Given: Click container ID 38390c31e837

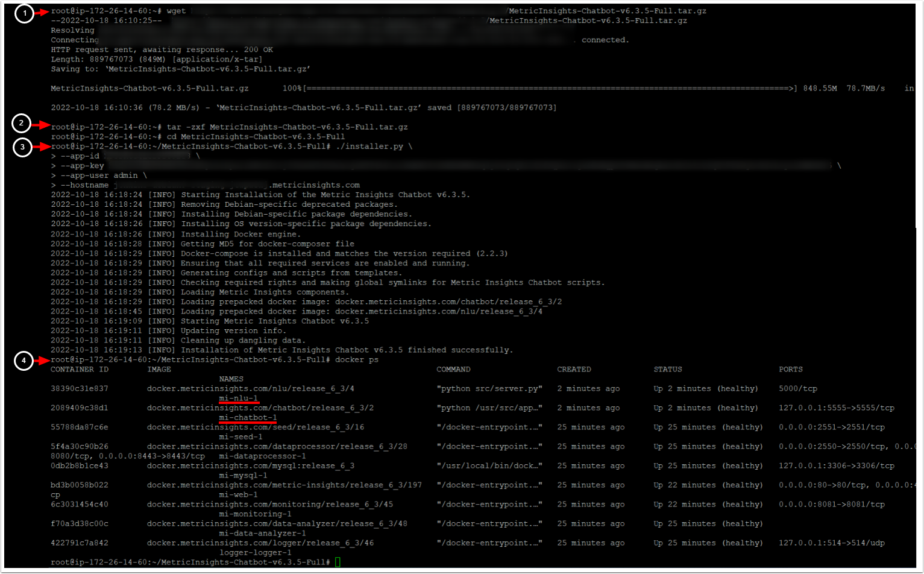Looking at the screenshot, I should tap(80, 388).
